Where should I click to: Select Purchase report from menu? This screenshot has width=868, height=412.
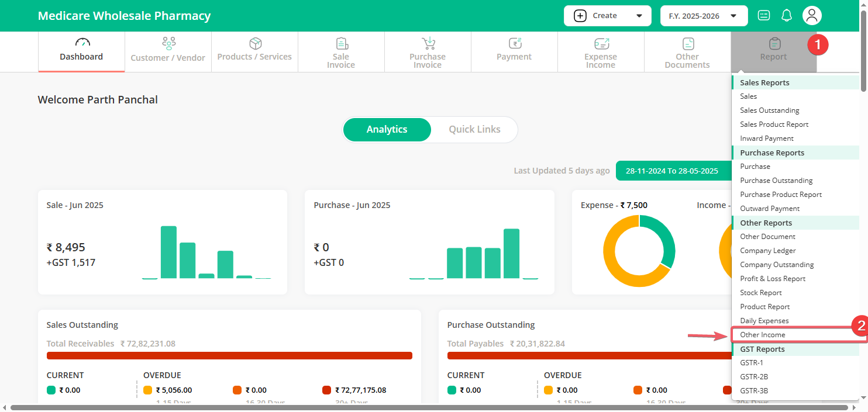[x=755, y=167]
